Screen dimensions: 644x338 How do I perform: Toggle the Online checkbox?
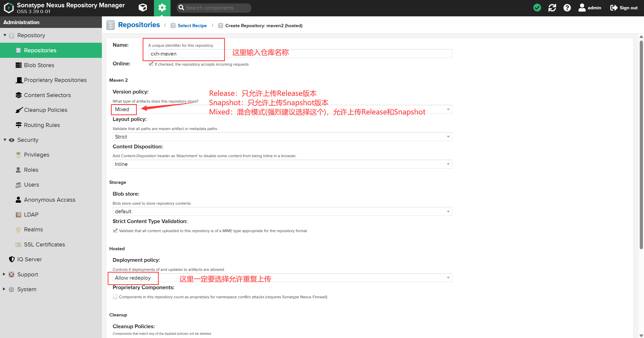[x=151, y=64]
